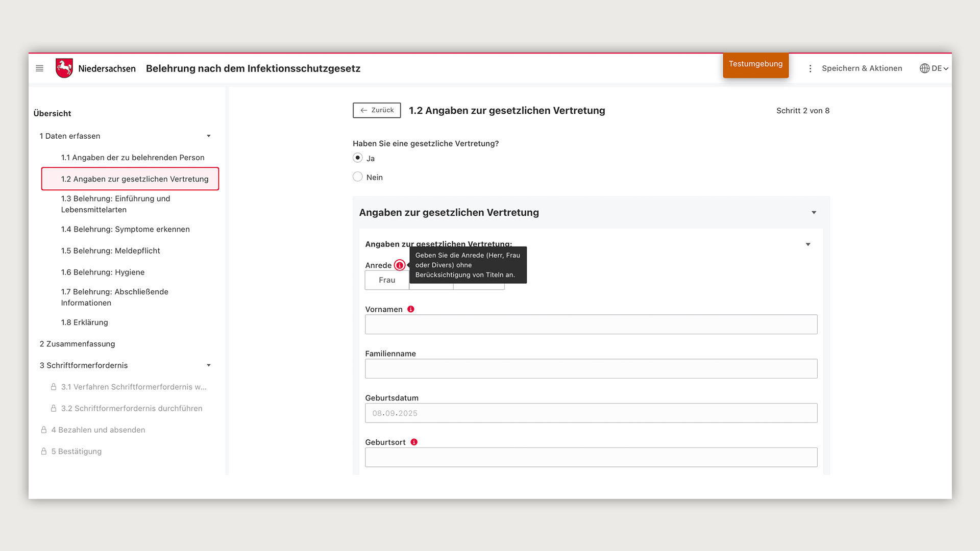Collapse the 1 Daten erfassen section
The height and width of the screenshot is (551, 980).
point(208,136)
